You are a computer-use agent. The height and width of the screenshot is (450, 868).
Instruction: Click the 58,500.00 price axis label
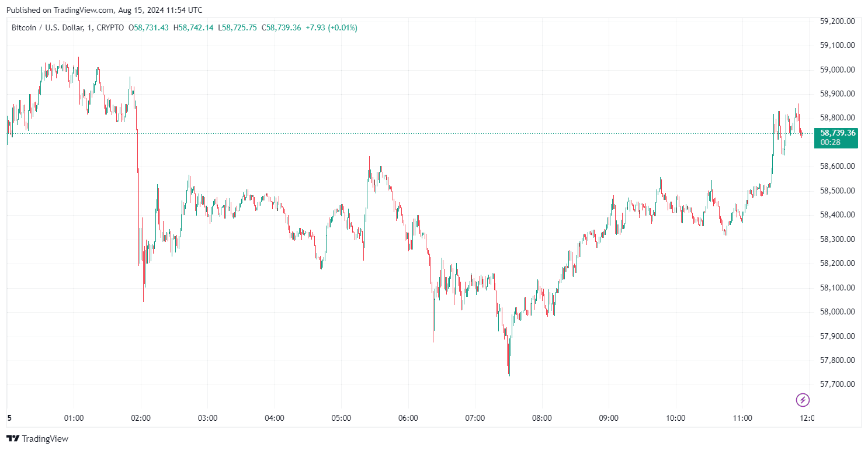[838, 191]
